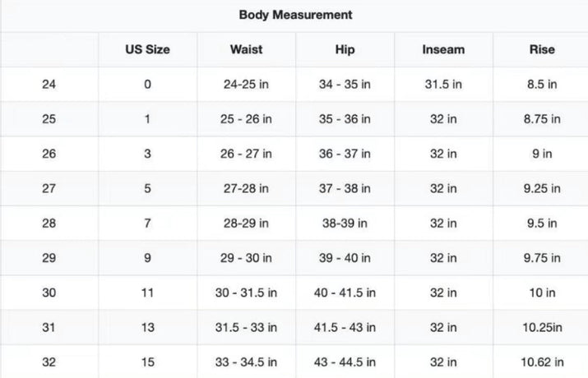588x378 pixels.
Task: Select the size 24 row label
Action: [x=49, y=84]
